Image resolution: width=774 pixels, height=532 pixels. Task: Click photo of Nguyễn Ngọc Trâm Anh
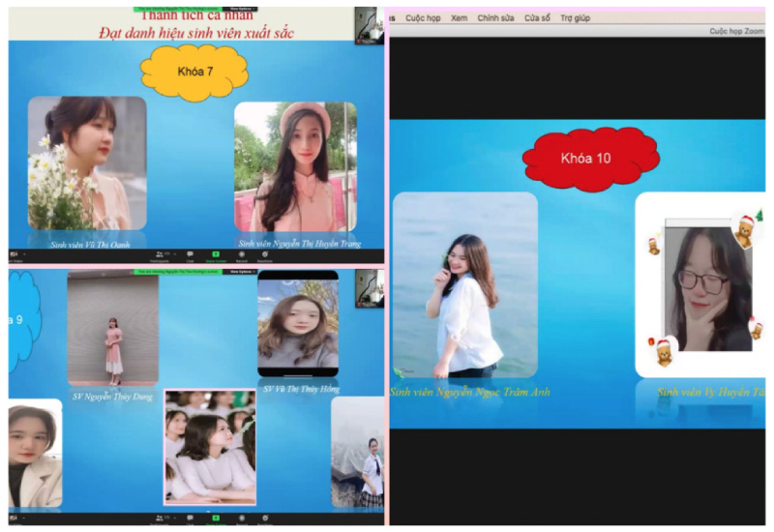(x=465, y=284)
